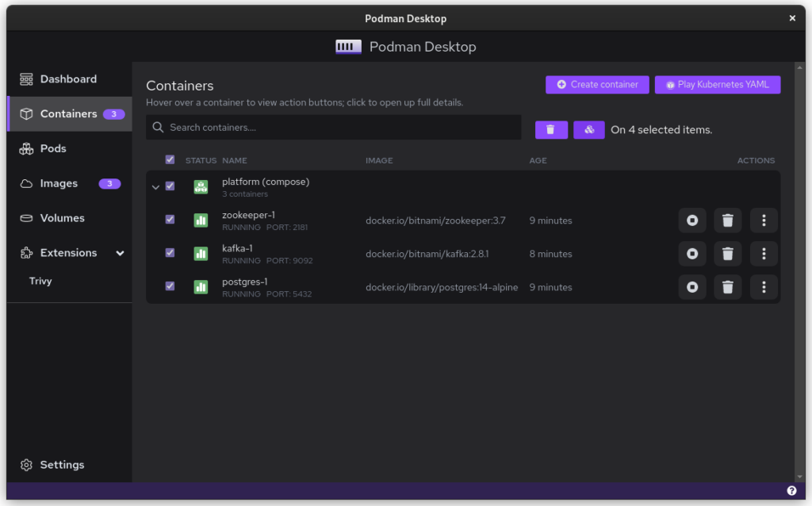Uncheck the zookeeper-1 container checkbox
Image resolution: width=812 pixels, height=506 pixels.
point(170,220)
